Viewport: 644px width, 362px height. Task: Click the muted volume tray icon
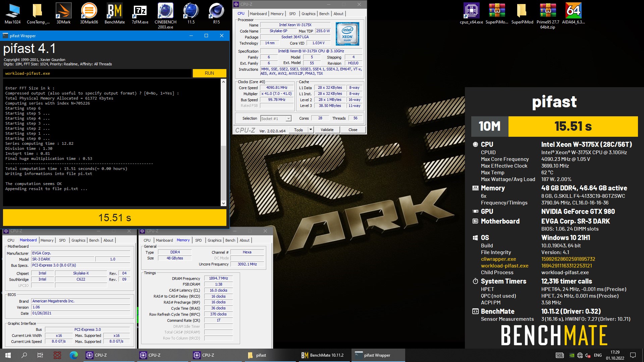point(588,355)
